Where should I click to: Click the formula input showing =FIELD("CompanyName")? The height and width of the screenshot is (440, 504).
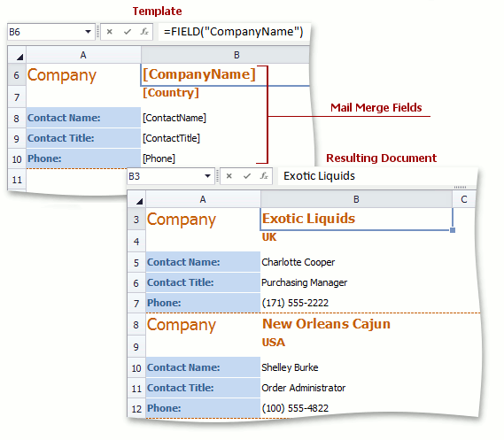point(234,32)
